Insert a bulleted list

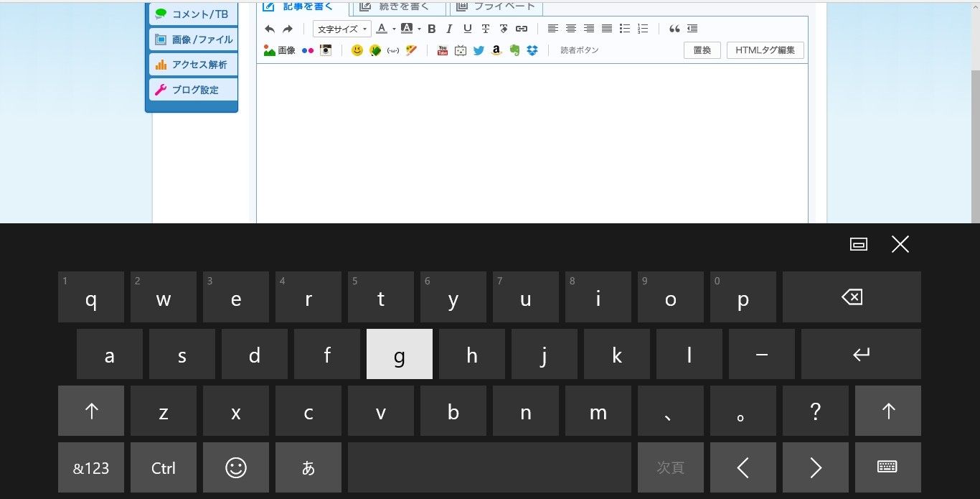point(625,29)
